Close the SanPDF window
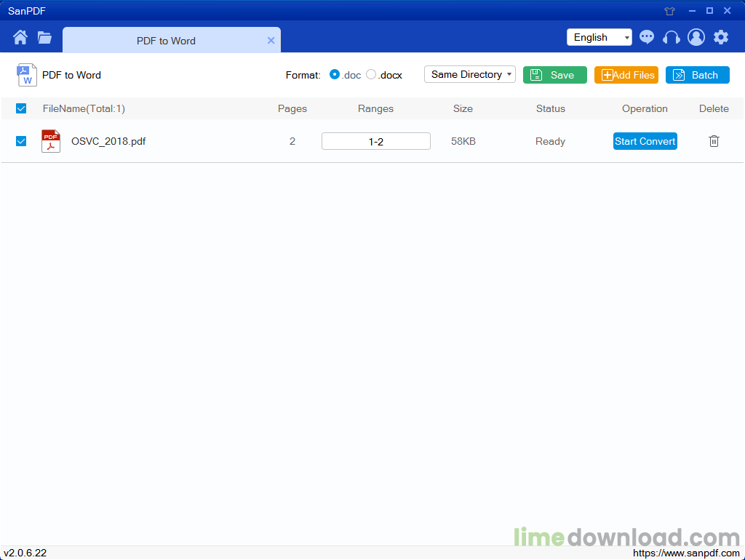745x560 pixels. click(x=727, y=10)
